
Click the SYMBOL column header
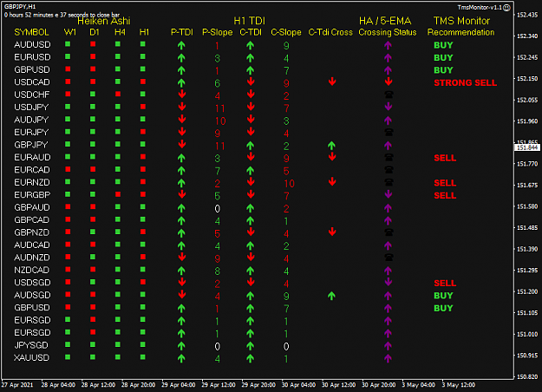coord(31,32)
